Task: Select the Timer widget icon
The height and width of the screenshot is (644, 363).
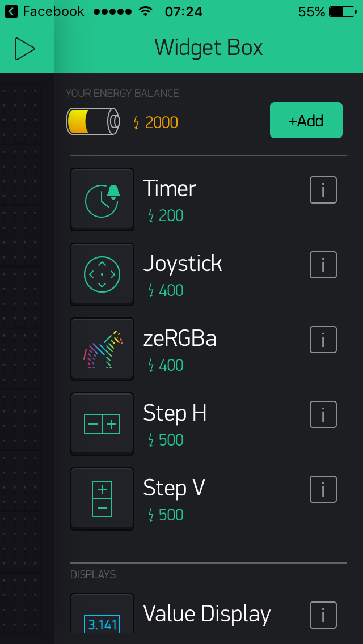Action: click(x=102, y=199)
